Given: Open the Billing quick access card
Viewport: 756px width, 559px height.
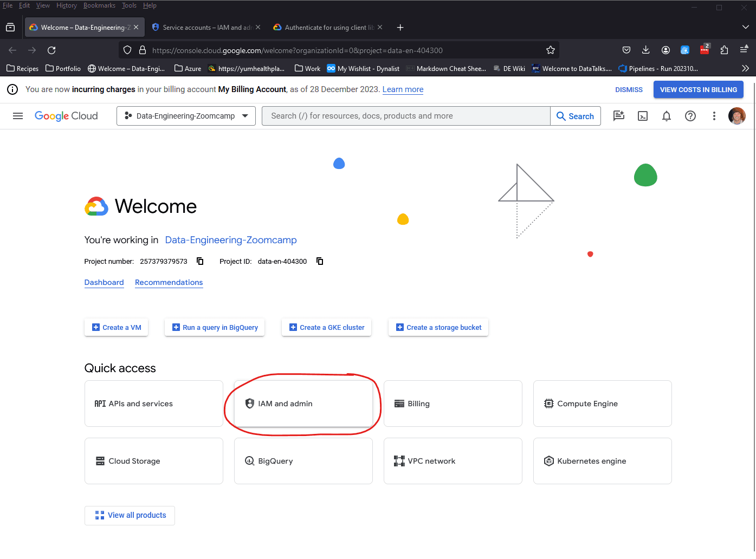Looking at the screenshot, I should (x=453, y=404).
